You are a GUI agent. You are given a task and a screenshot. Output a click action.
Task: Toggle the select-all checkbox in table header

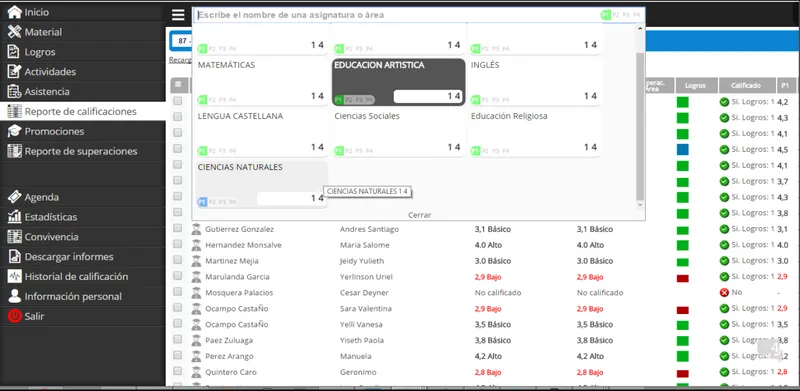(178, 85)
